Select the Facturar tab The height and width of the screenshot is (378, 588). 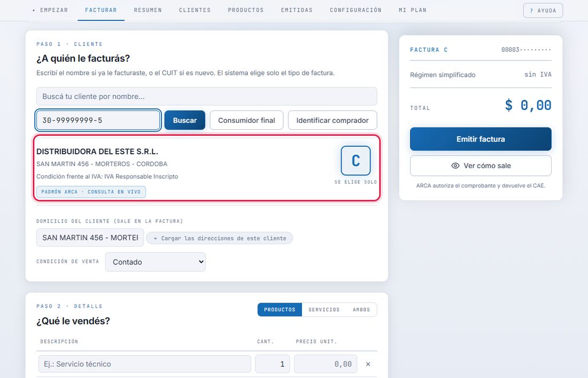tap(101, 10)
